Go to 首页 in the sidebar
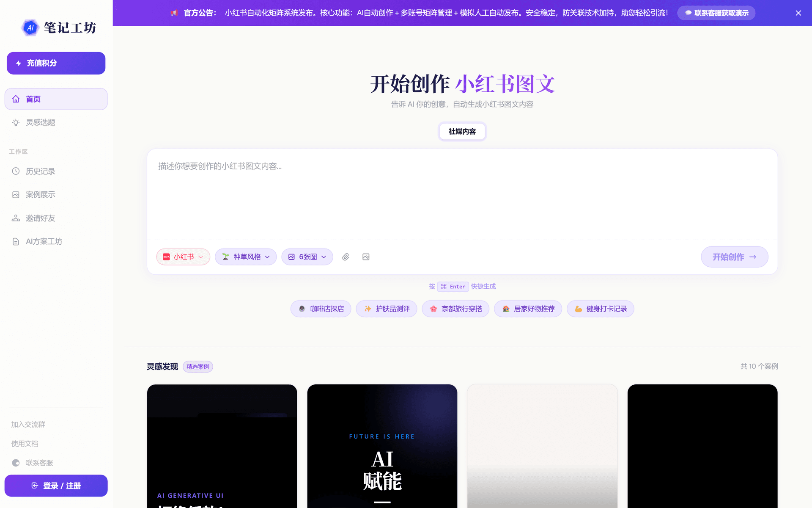This screenshot has width=812, height=508. pyautogui.click(x=56, y=99)
